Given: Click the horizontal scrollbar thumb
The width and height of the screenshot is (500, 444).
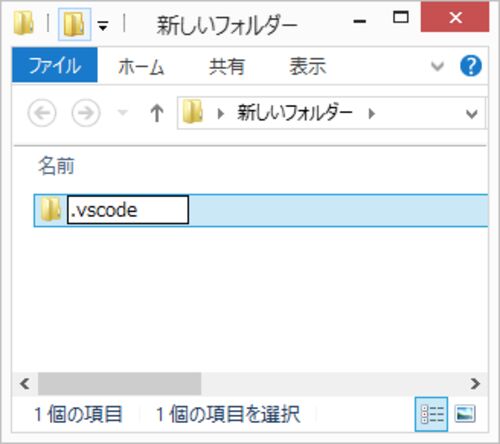Looking at the screenshot, I should point(119,384).
